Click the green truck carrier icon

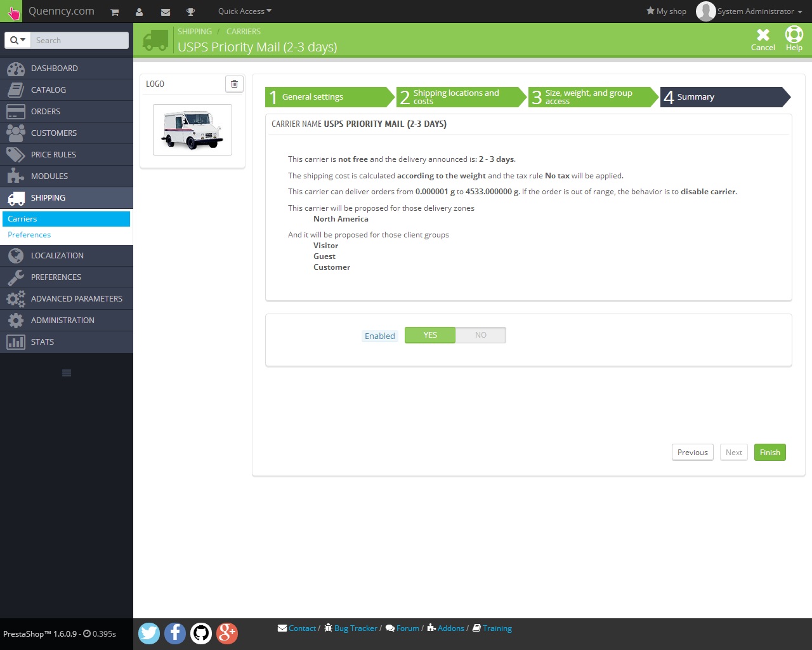(x=155, y=40)
